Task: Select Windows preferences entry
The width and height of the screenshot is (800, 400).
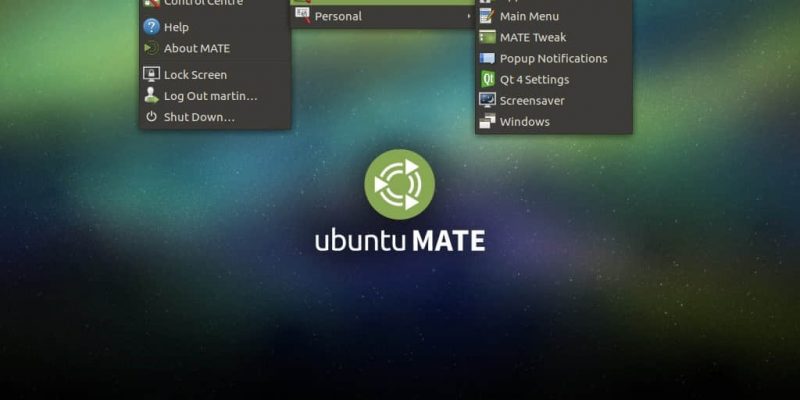Action: coord(554,122)
